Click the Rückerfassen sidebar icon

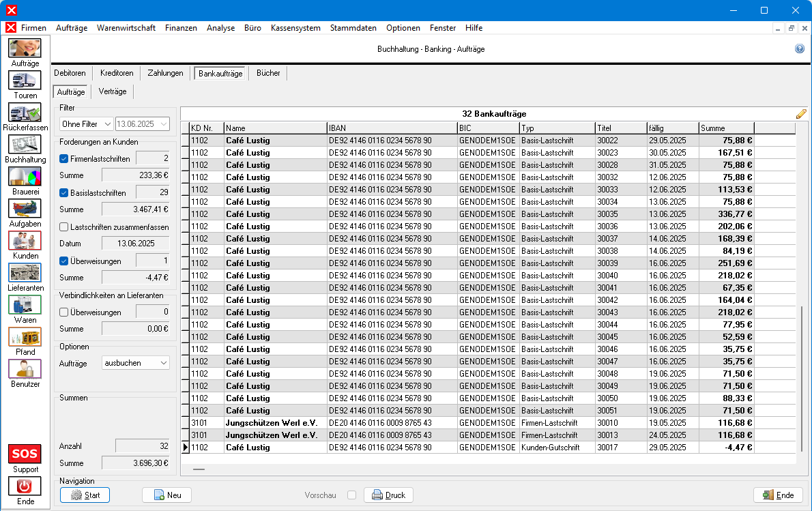[x=25, y=112]
